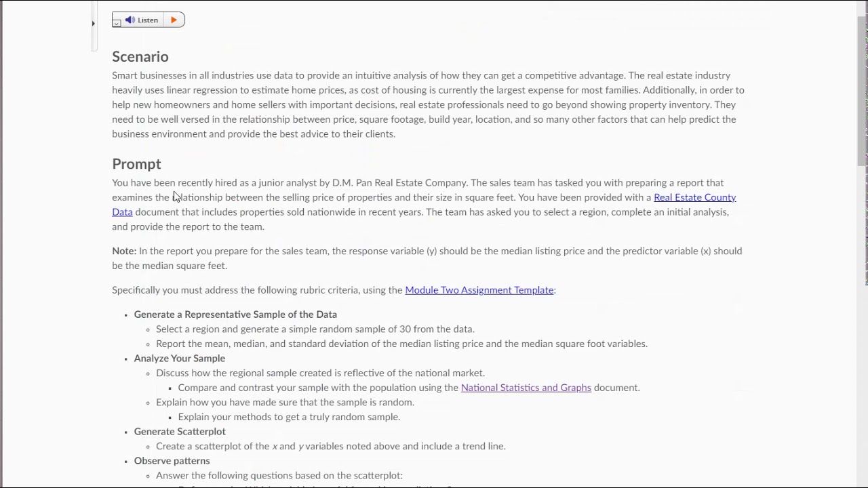The image size is (868, 488).
Task: Click the "Listen" text label
Action: [x=148, y=20]
